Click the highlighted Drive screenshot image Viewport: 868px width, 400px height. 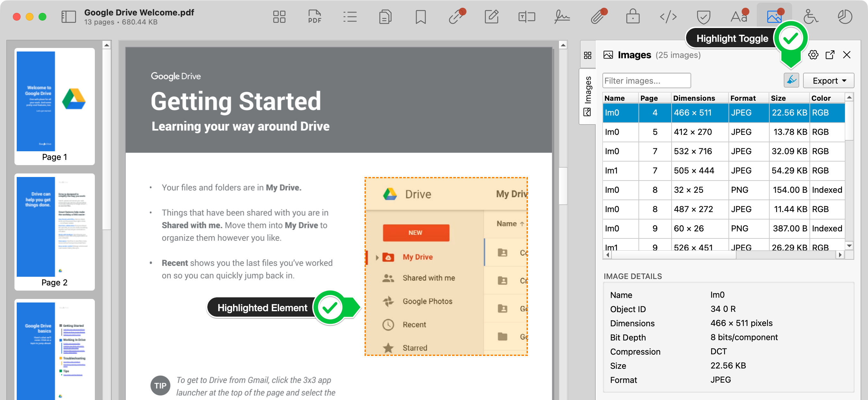coord(446,266)
